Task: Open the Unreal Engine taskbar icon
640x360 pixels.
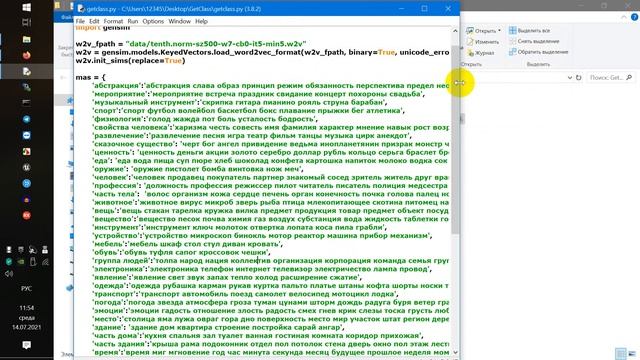Action: [x=27, y=167]
